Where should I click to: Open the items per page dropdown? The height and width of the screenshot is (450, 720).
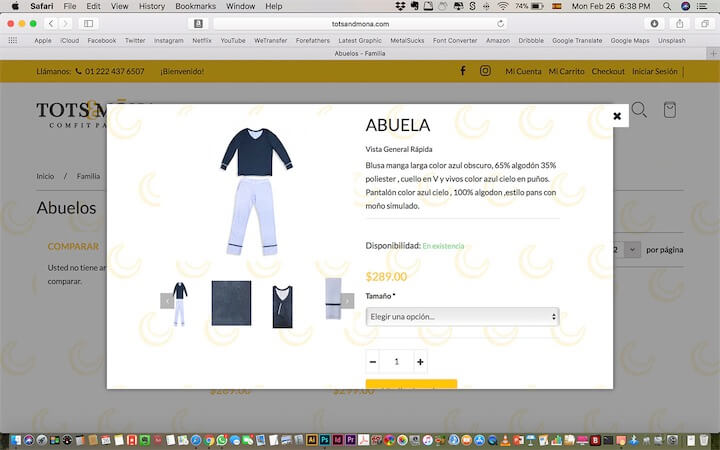(x=631, y=249)
